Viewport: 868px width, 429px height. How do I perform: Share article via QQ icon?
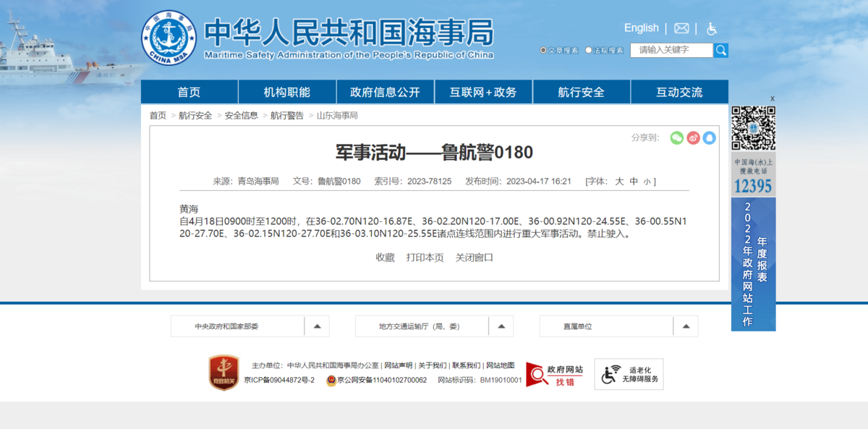[x=710, y=137]
